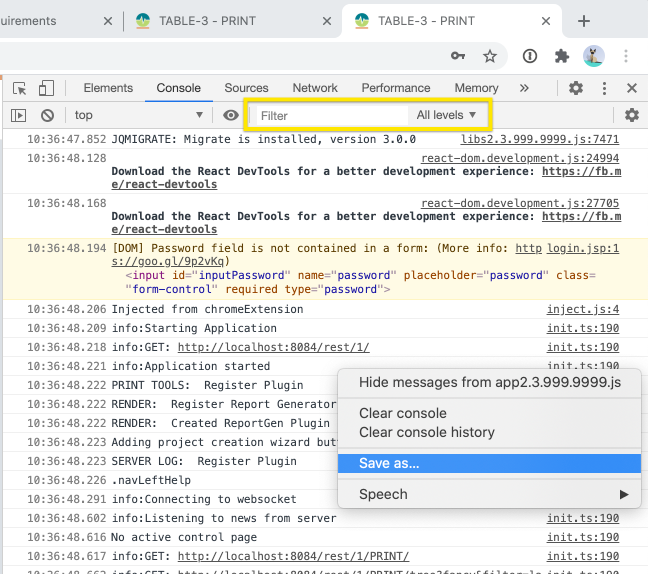Switch to the Network tab
The width and height of the screenshot is (648, 574).
315,88
